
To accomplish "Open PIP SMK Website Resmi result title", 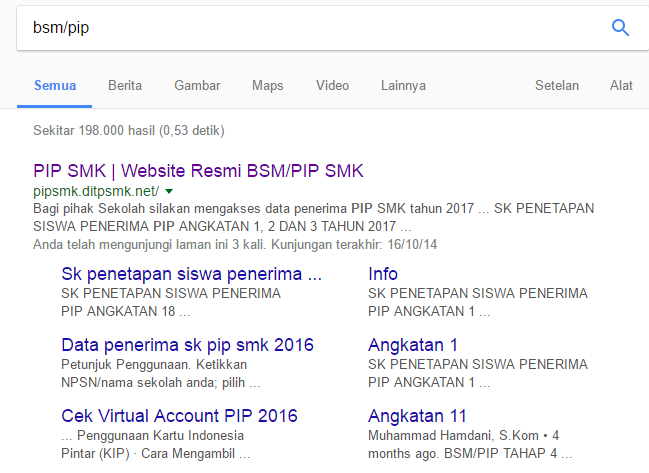I will point(198,171).
